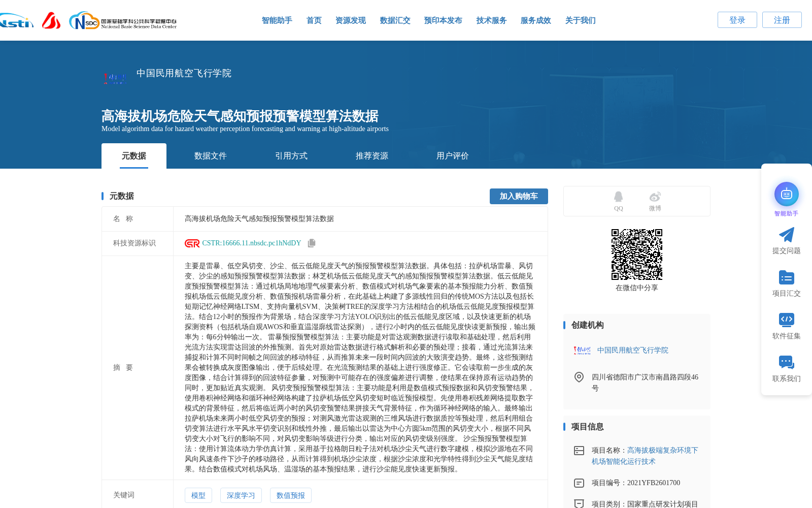Click banner institution name 中国民用航空飞行学院

coord(184,73)
